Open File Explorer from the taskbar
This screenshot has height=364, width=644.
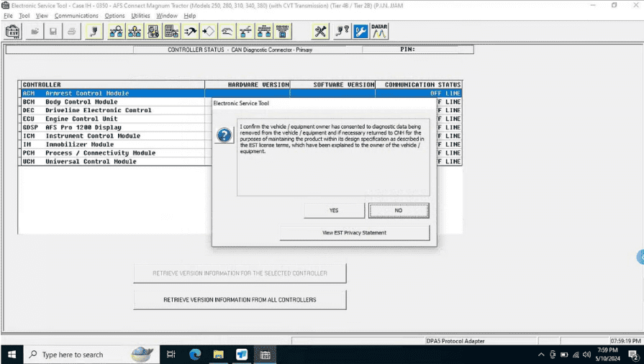[218, 355]
